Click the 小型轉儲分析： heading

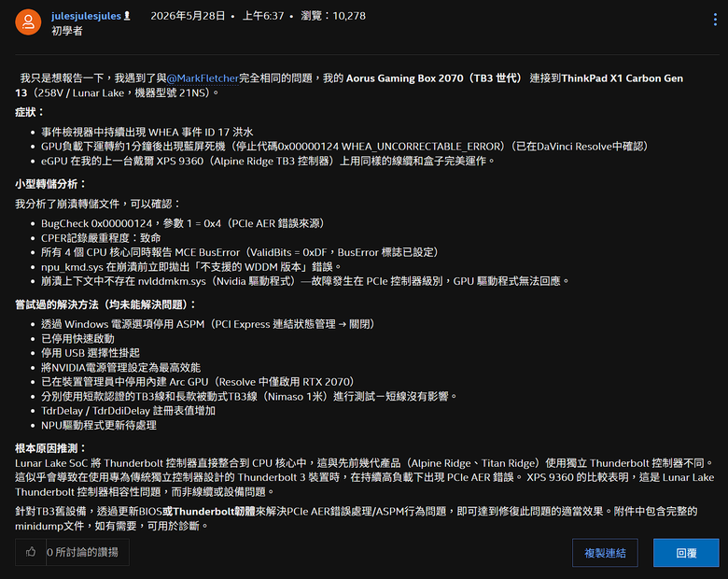point(51,184)
